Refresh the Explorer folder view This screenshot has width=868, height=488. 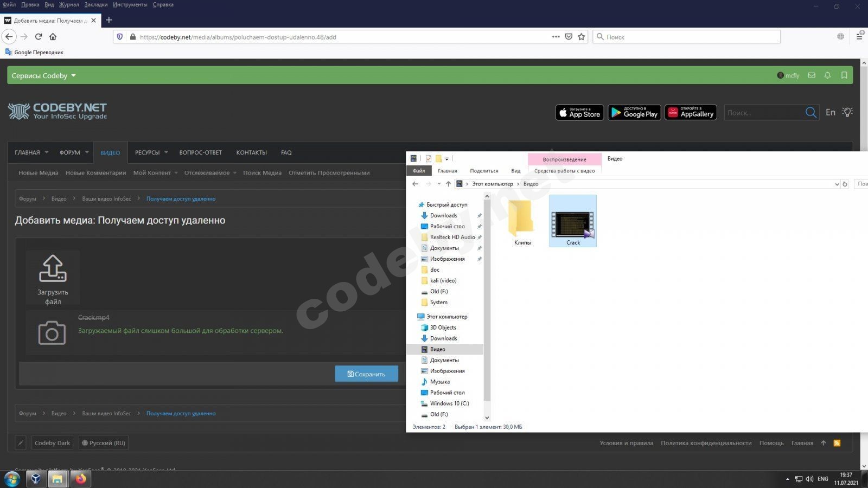[x=845, y=184]
